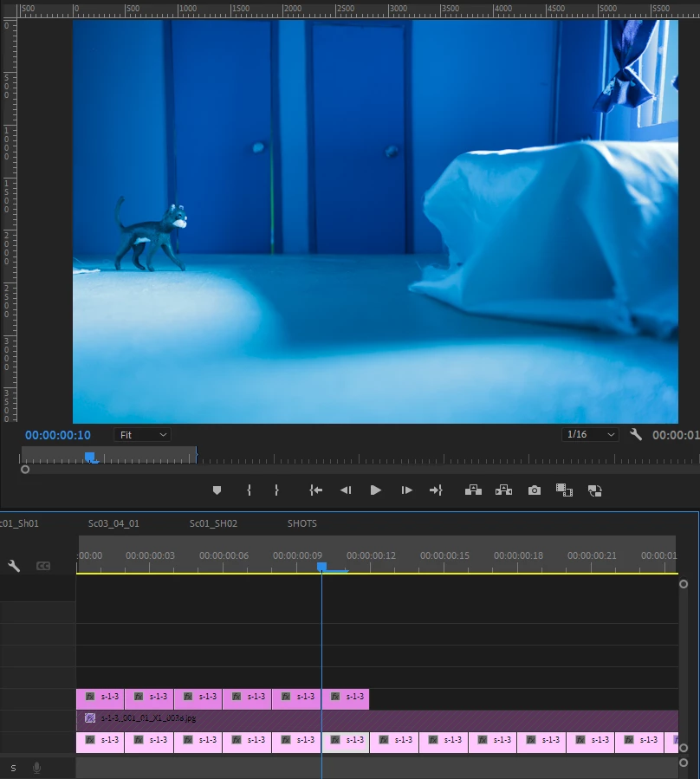Add a marker in the Program Monitor

pos(217,490)
